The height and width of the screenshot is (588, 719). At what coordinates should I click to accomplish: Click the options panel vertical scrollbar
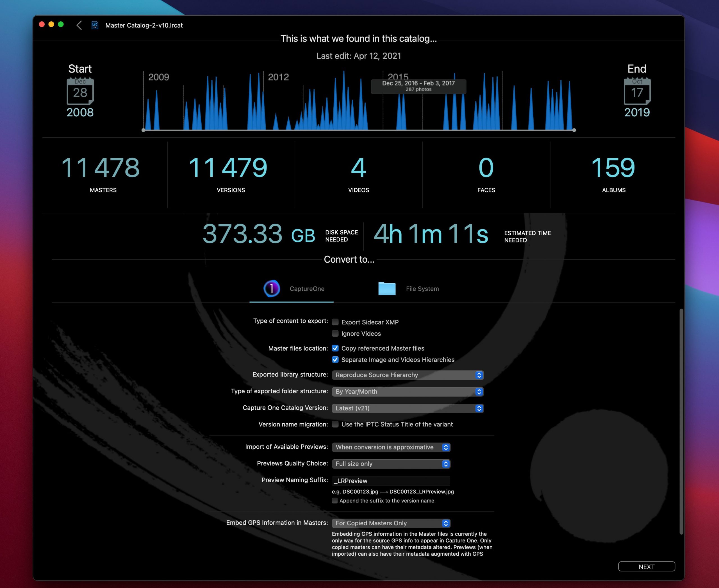681,422
